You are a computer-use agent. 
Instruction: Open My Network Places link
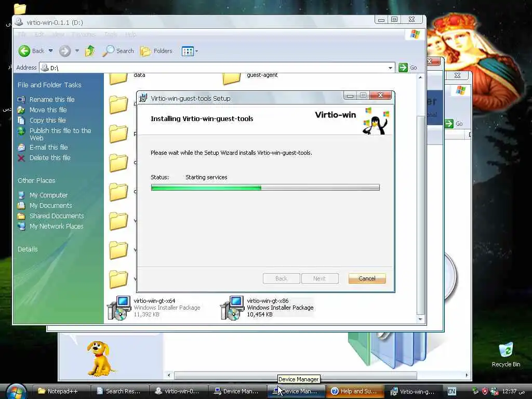[56, 227]
